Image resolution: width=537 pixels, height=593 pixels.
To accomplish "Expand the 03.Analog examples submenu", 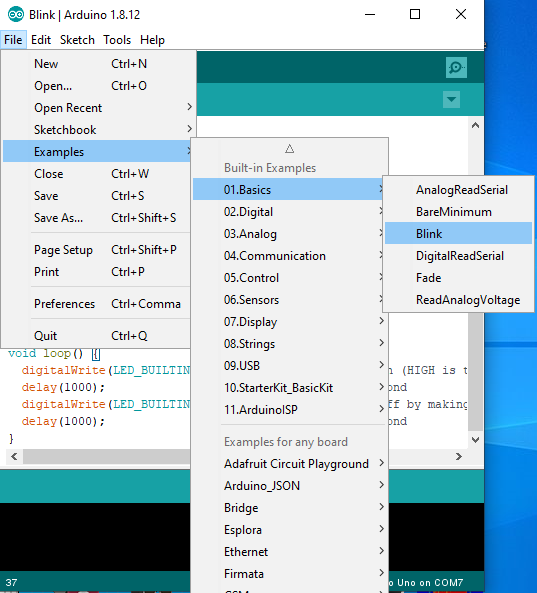I will pos(289,233).
